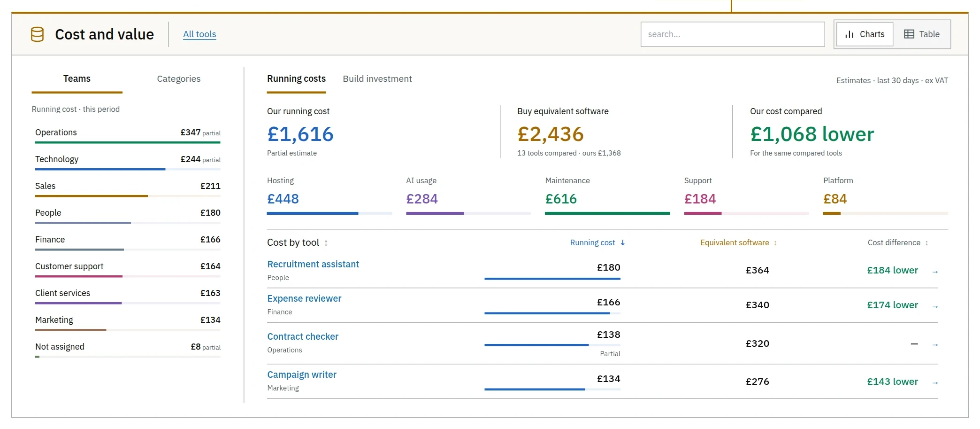Open Campaign writer row arrow
Screen dimensions: 980x429
(x=935, y=382)
